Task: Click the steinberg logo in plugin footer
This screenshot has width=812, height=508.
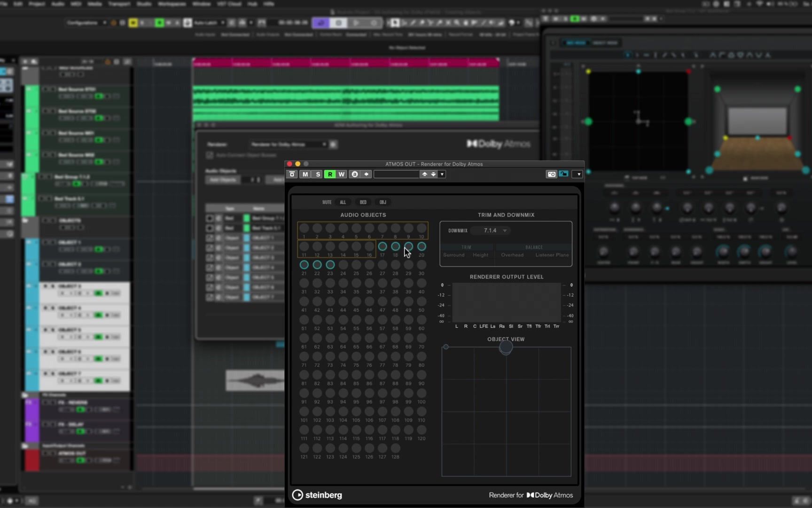Action: [x=317, y=495]
